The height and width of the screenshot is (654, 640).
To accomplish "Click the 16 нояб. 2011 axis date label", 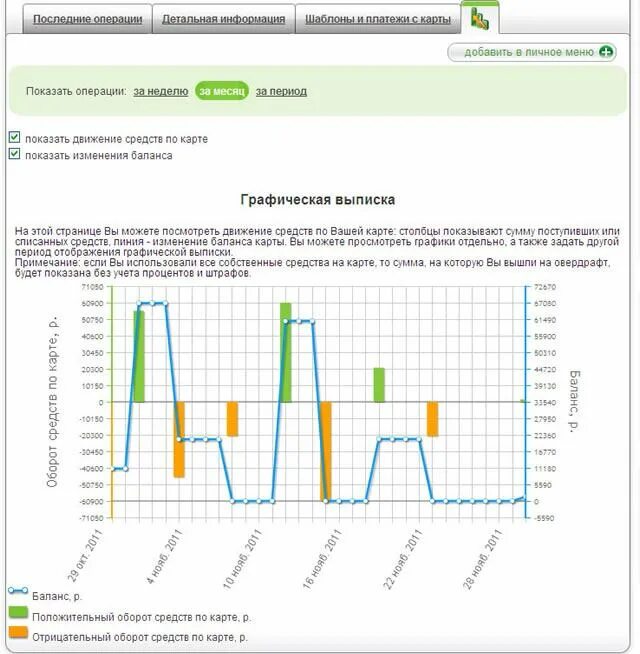I will point(323,559).
